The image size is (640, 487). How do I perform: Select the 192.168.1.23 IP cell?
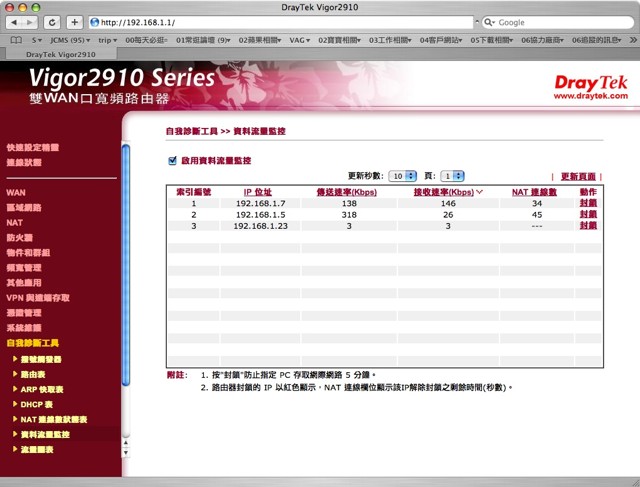coord(260,226)
